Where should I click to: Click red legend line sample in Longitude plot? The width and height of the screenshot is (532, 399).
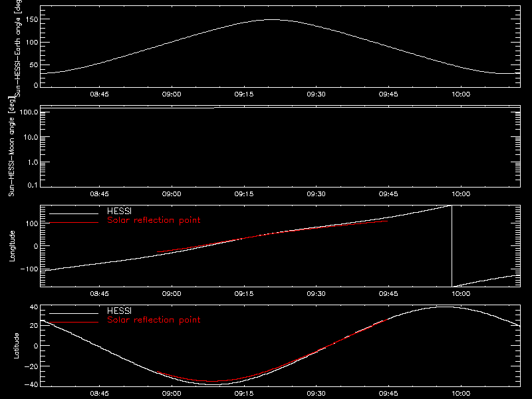point(74,223)
